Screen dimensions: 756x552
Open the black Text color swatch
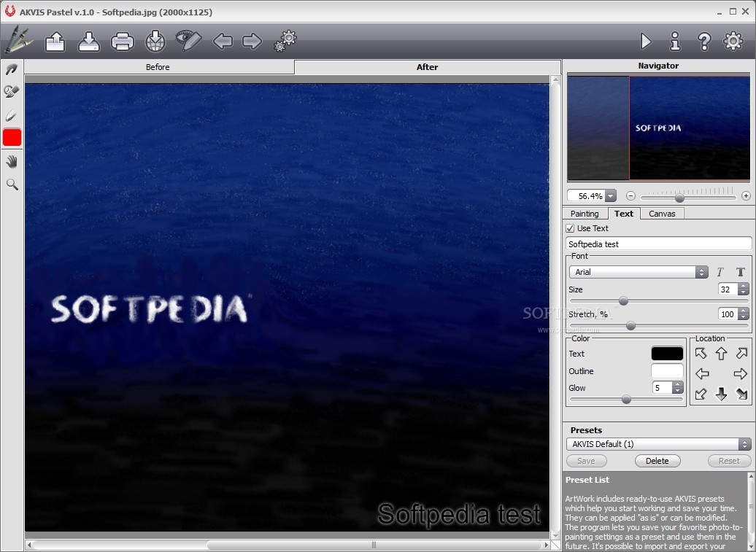(x=667, y=354)
